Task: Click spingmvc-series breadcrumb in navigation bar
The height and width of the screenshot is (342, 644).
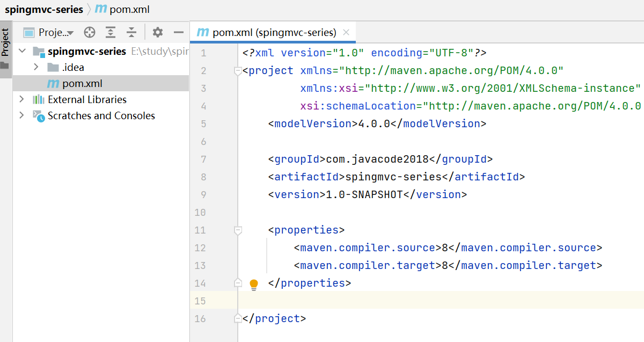Action: 44,9
